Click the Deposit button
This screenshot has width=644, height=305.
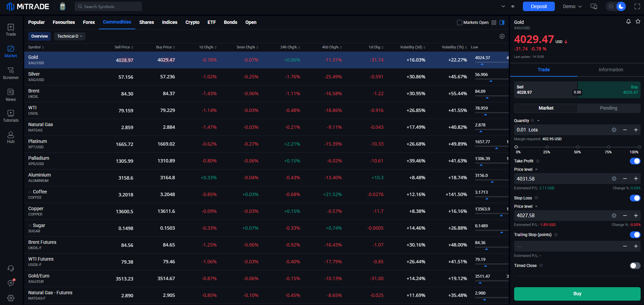(x=539, y=6)
